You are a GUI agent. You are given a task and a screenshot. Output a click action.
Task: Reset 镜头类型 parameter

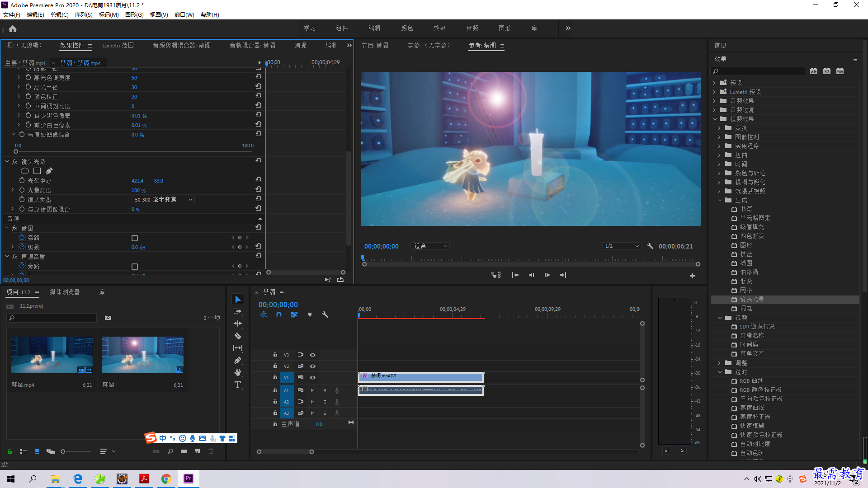coord(259,199)
